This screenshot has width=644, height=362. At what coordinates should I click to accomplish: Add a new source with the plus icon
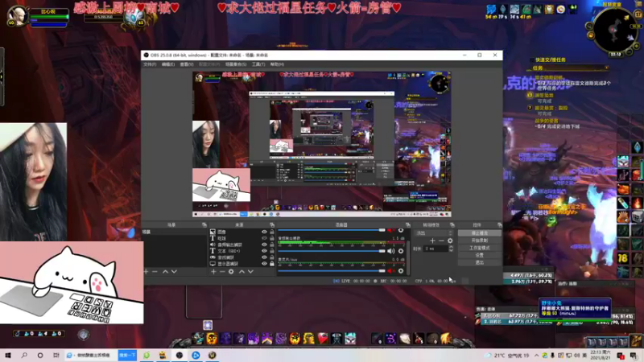(x=213, y=272)
